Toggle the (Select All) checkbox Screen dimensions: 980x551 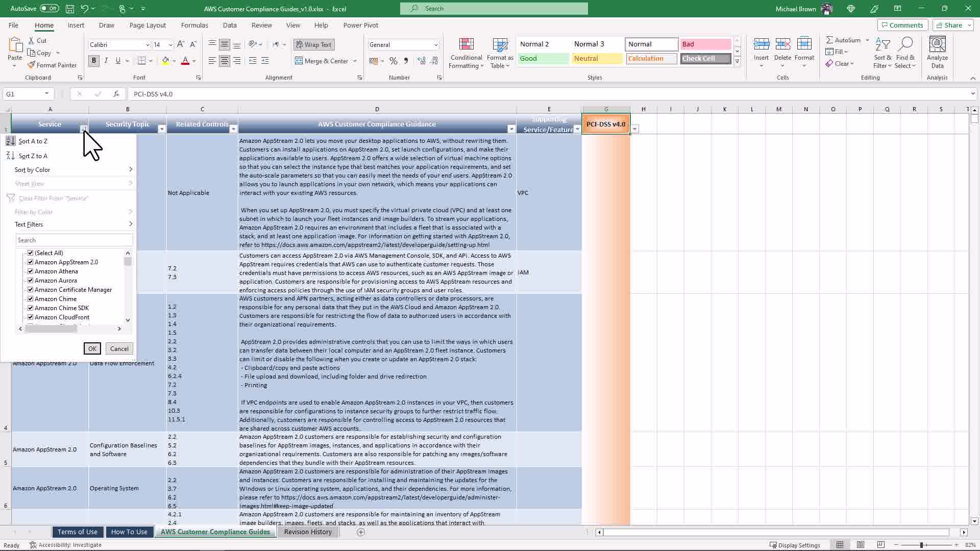31,253
